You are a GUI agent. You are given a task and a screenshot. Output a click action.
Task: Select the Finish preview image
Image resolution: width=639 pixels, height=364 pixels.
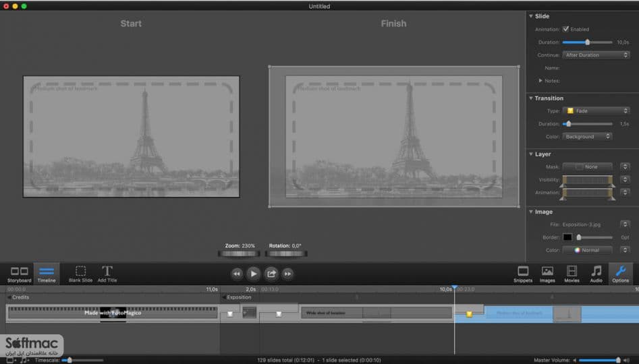tap(393, 137)
